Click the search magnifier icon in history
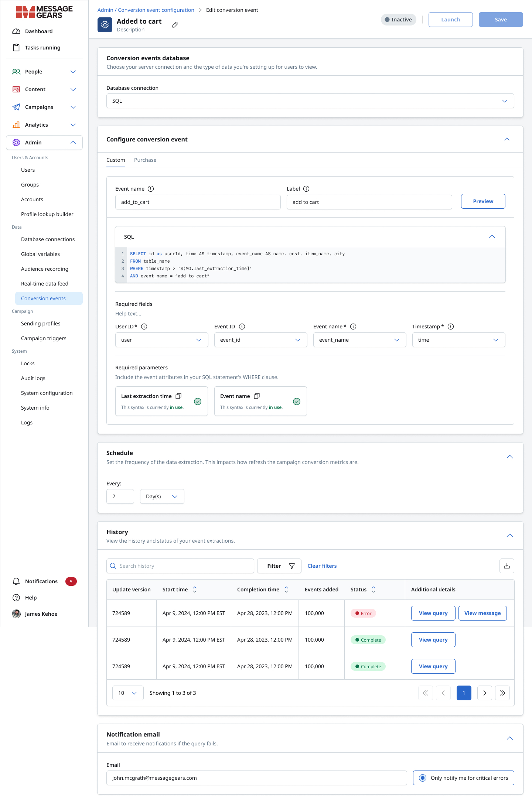The height and width of the screenshot is (796, 532). click(x=113, y=566)
